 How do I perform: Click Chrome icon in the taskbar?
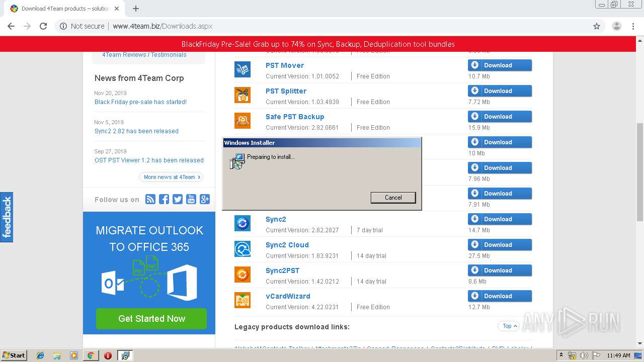click(x=91, y=355)
